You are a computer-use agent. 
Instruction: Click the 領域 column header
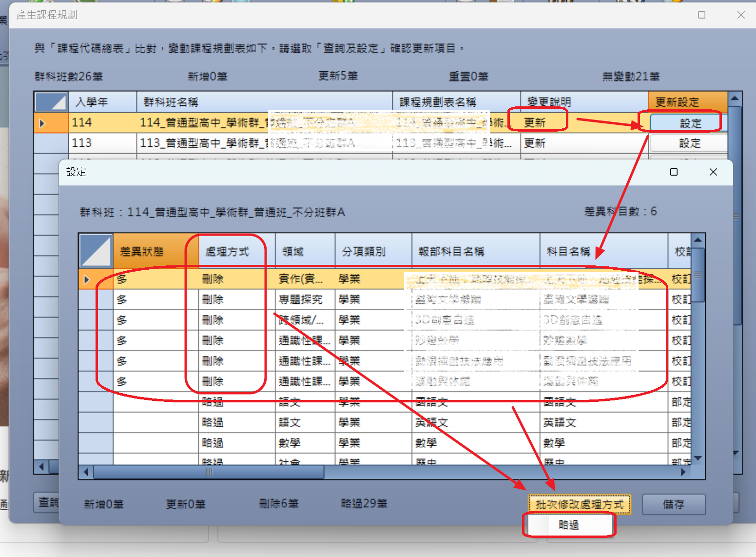tap(305, 251)
